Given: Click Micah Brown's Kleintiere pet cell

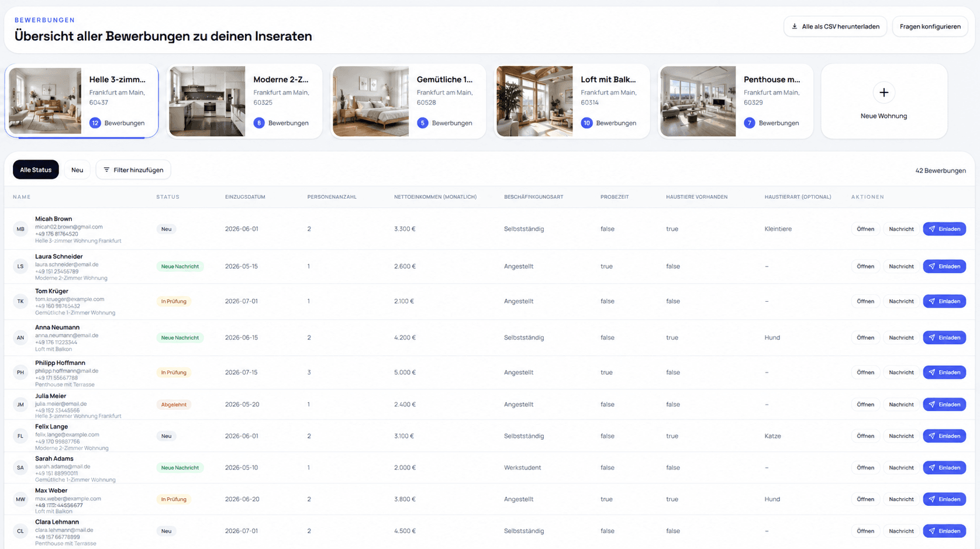Looking at the screenshot, I should click(x=778, y=229).
